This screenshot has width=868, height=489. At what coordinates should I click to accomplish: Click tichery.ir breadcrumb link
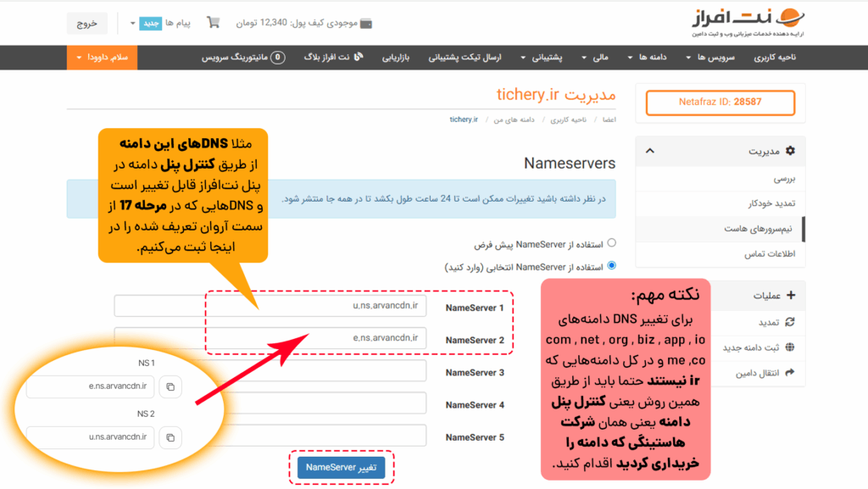click(x=464, y=119)
